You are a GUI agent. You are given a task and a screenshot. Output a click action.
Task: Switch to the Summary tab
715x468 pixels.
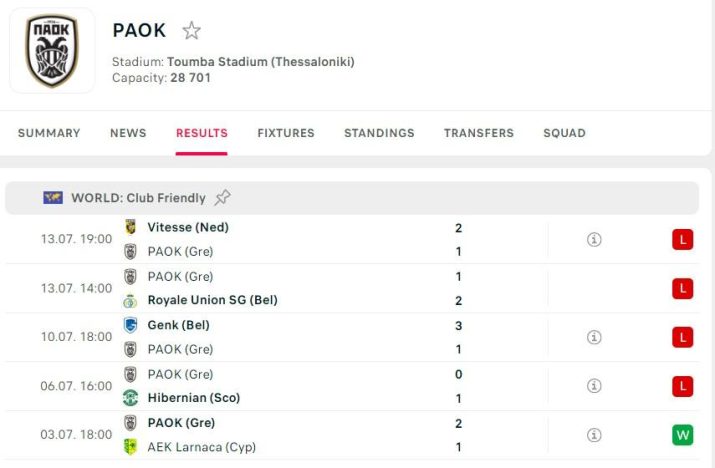49,133
